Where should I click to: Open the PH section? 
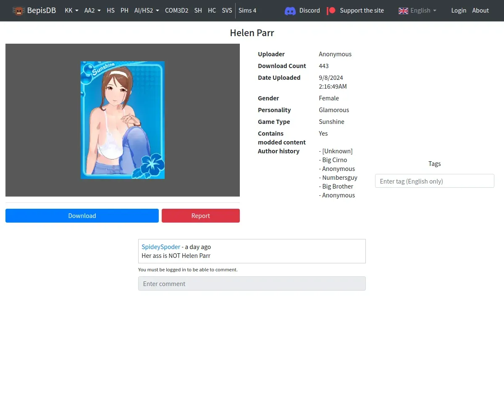tap(124, 10)
